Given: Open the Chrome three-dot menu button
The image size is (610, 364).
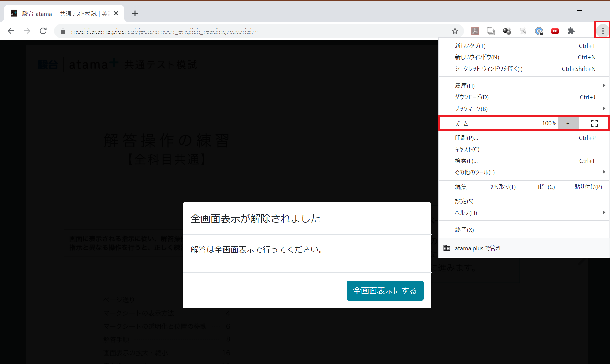Looking at the screenshot, I should (x=603, y=31).
